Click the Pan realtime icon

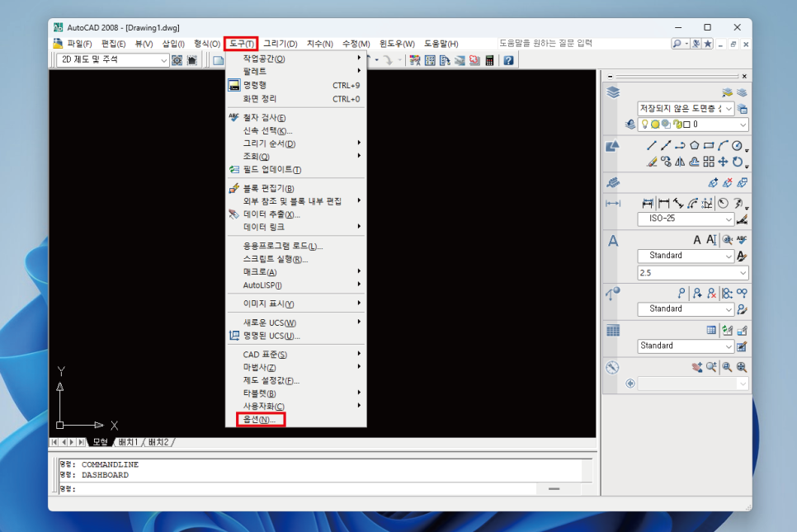(x=697, y=367)
